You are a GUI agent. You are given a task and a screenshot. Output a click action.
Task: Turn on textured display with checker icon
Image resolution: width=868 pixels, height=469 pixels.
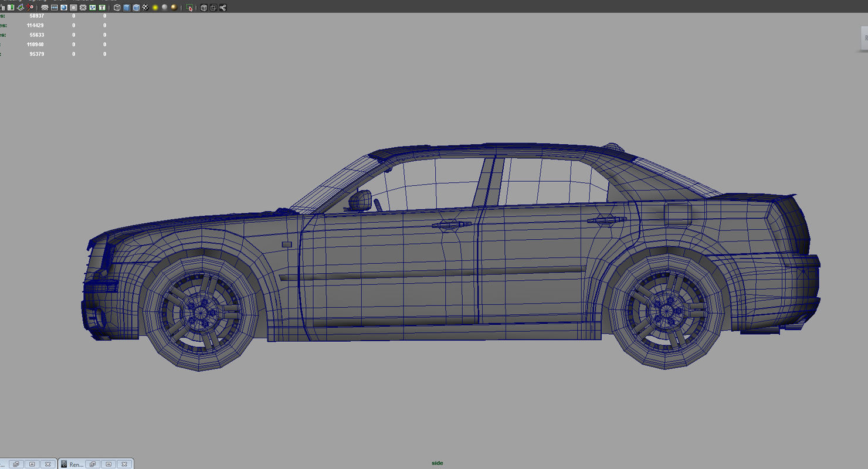(x=146, y=7)
